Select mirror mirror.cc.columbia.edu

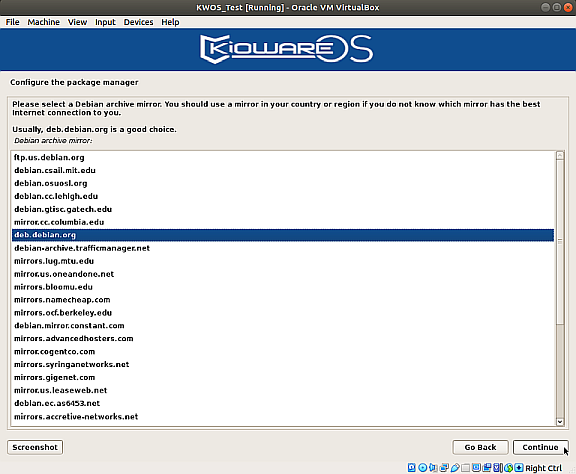(283, 222)
